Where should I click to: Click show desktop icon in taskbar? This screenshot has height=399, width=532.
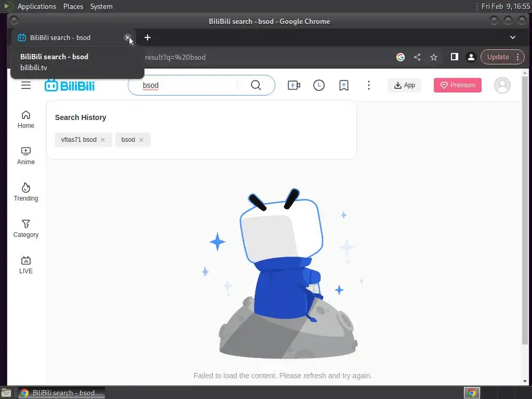point(6,393)
